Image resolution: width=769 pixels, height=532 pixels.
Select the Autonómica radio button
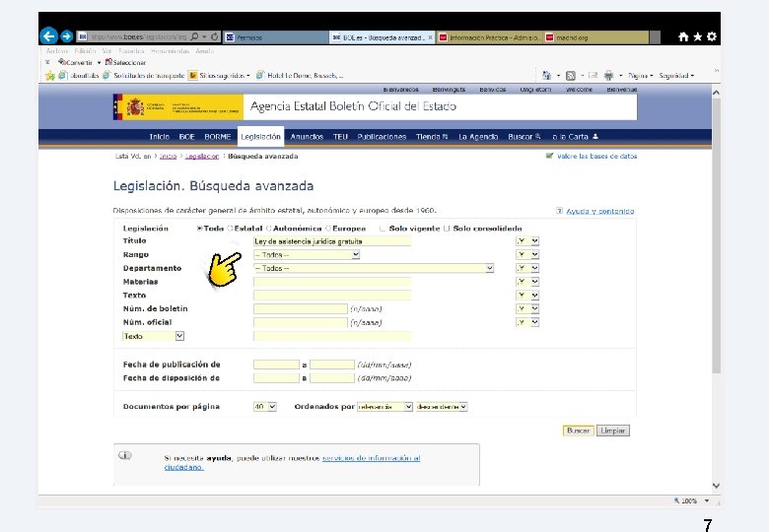pos(268,229)
